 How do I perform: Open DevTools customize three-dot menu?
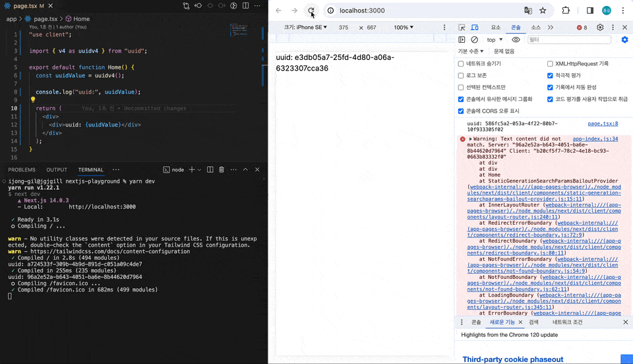point(613,28)
